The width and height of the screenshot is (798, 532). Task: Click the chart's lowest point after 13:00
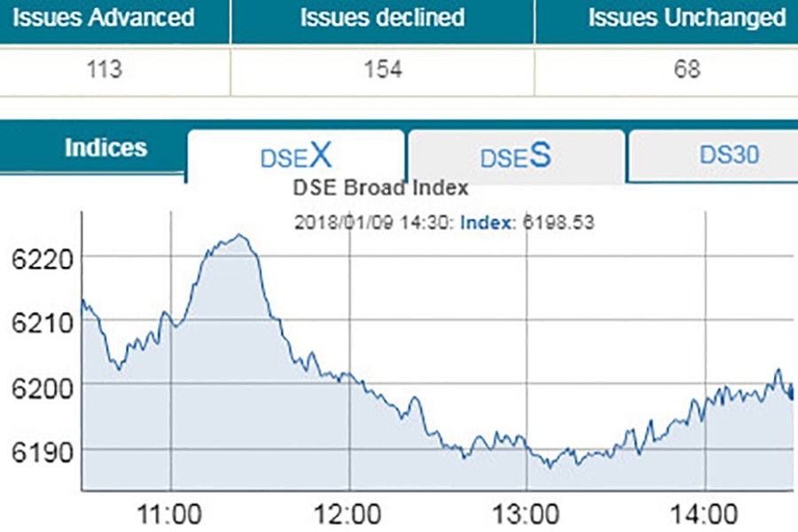pyautogui.click(x=549, y=465)
